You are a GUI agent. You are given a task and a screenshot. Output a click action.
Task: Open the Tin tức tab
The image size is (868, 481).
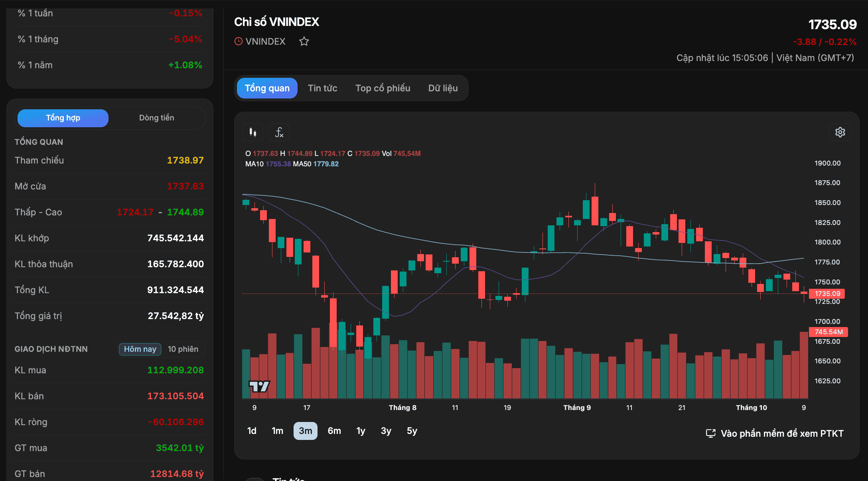[322, 88]
